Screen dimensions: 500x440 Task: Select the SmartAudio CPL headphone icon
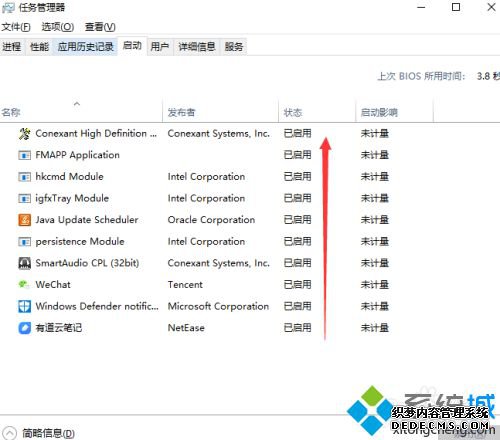point(24,263)
